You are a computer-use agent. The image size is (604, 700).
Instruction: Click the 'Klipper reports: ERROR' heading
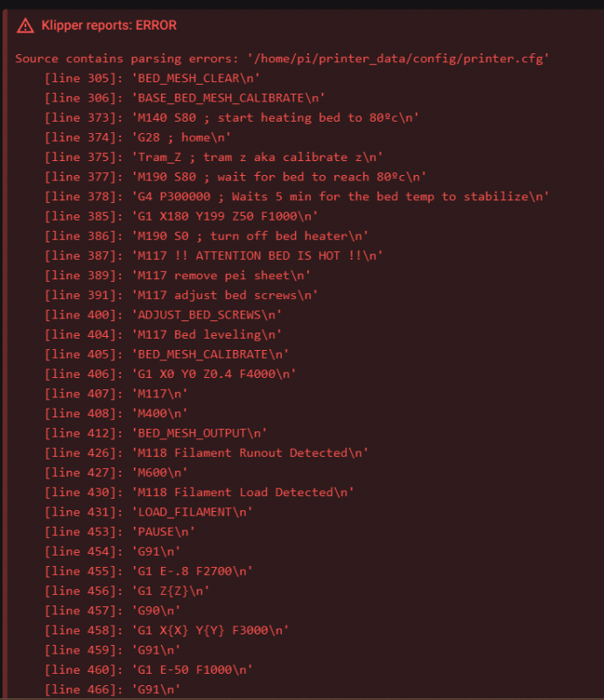point(109,25)
